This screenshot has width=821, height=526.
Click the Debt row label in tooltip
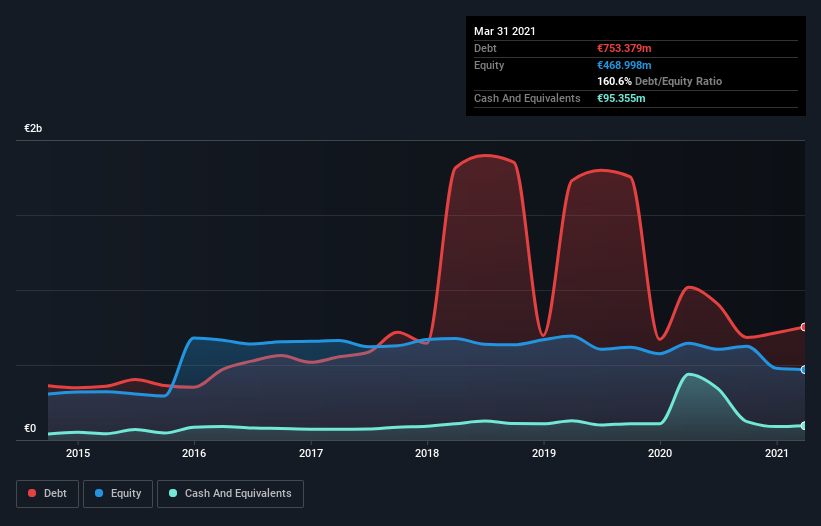485,48
